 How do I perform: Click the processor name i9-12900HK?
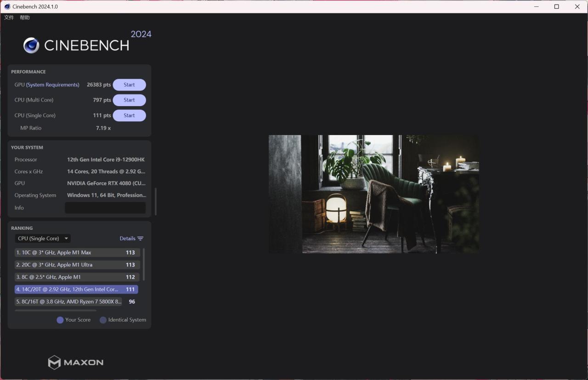(106, 159)
